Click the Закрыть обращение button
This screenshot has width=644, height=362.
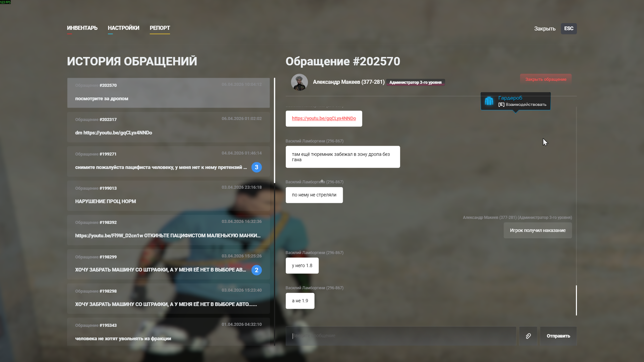(546, 79)
